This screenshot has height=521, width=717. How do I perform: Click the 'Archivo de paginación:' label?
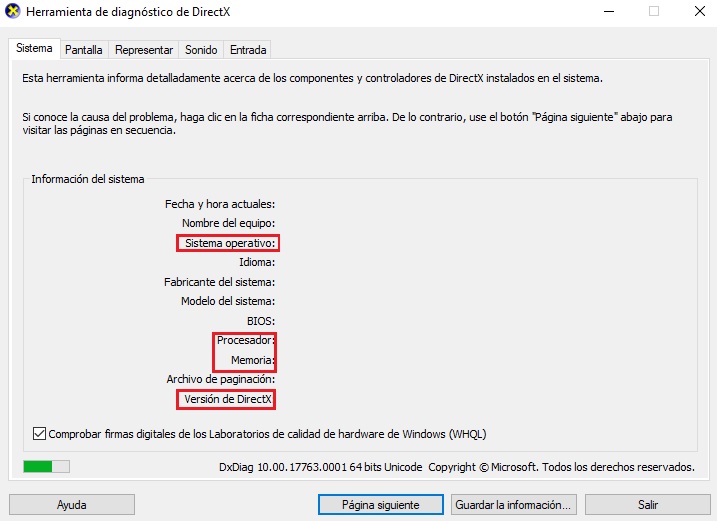[221, 379]
